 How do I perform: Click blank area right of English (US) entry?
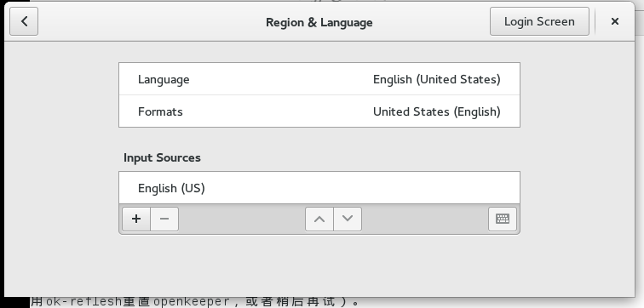361,188
